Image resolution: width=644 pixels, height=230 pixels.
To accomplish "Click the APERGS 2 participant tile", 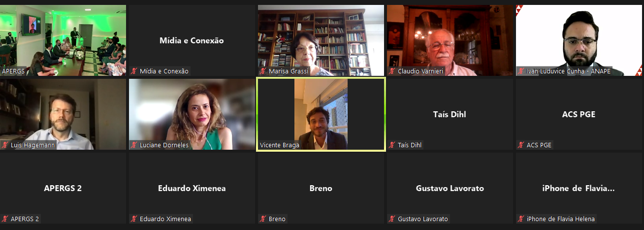I will tap(63, 188).
